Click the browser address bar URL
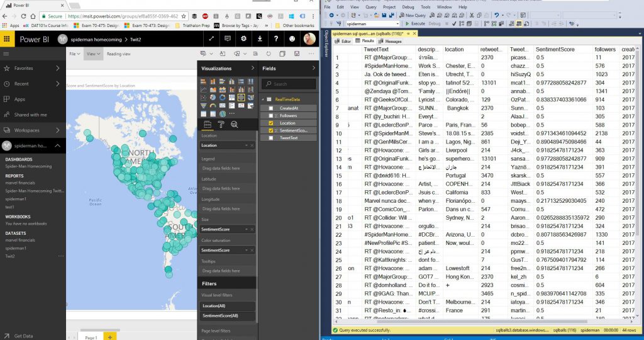The height and width of the screenshot is (340, 644). (x=123, y=16)
